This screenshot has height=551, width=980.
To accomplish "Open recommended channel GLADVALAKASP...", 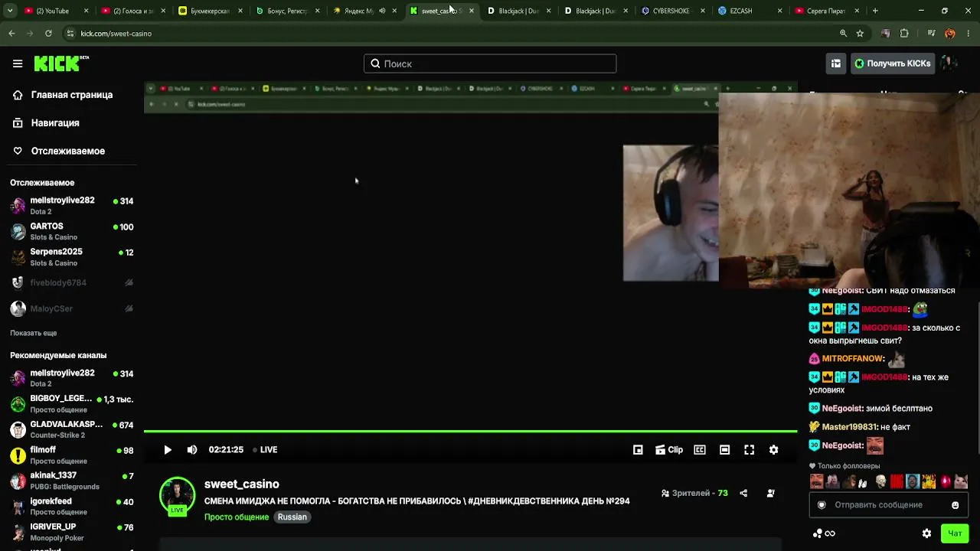I will pos(71,429).
